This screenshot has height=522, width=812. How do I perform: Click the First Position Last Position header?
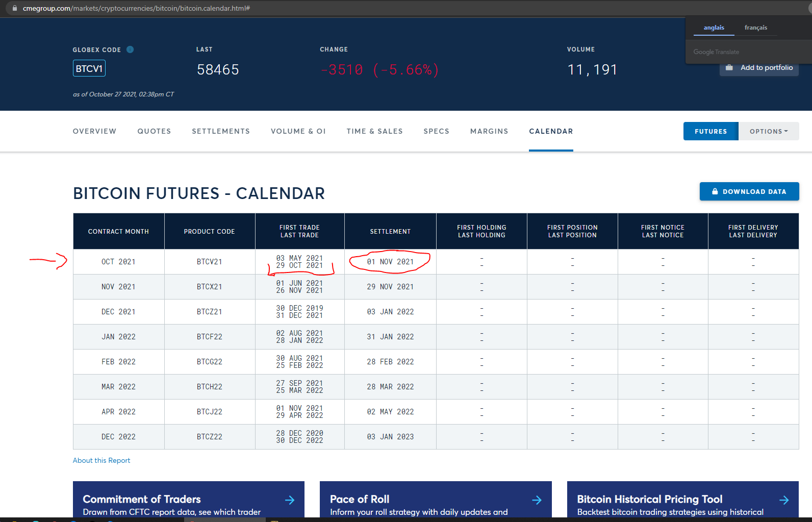click(572, 231)
